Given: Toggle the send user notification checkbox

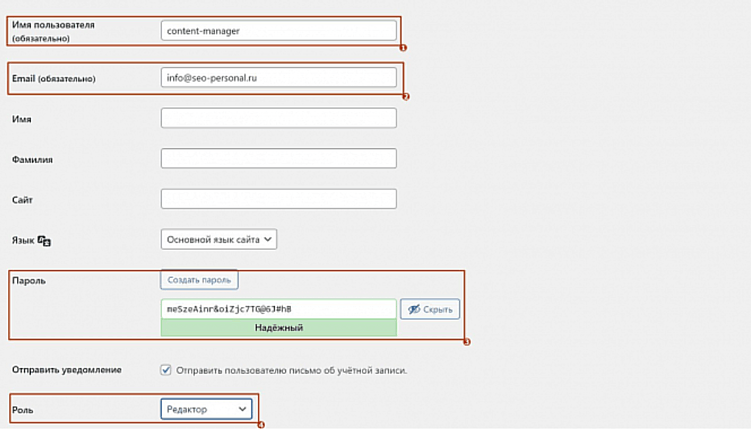Looking at the screenshot, I should pyautogui.click(x=166, y=370).
